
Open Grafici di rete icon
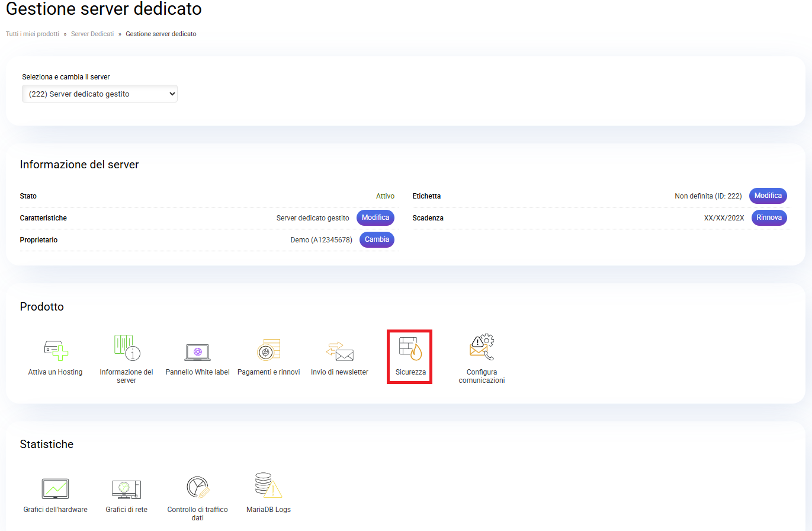tap(126, 488)
